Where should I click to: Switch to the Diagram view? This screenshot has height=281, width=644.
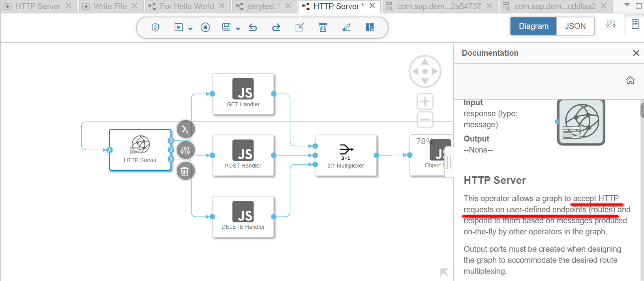[x=533, y=26]
